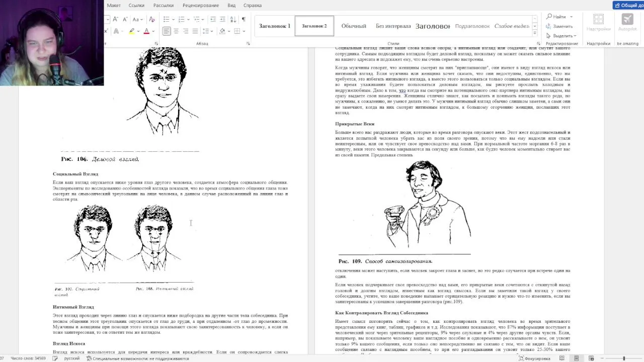Apply a bulleted list
The width and height of the screenshot is (644, 362).
click(x=166, y=19)
